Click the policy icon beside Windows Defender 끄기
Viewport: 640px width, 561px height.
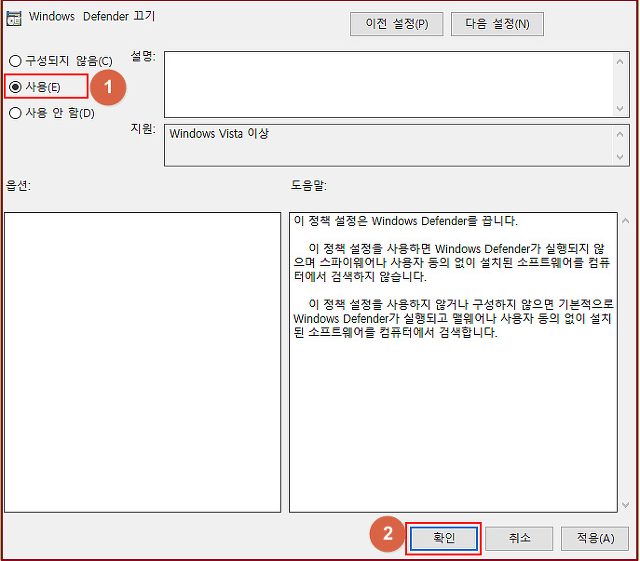pos(14,18)
